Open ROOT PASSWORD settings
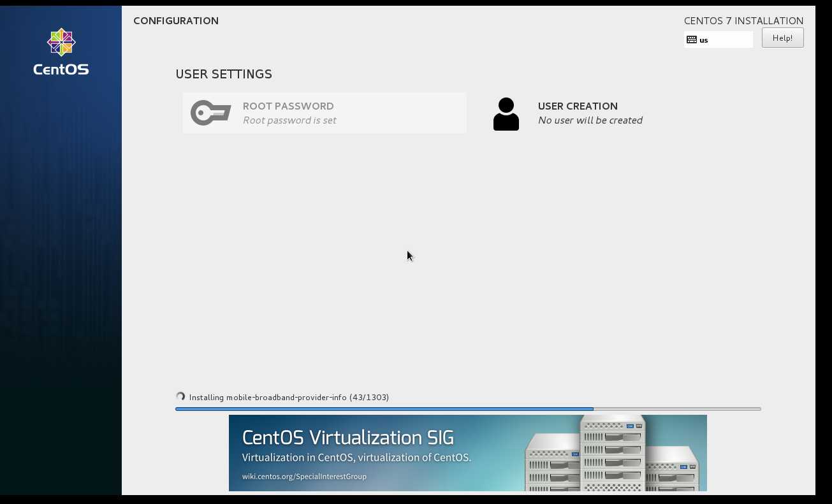Image resolution: width=832 pixels, height=504 pixels. point(325,113)
